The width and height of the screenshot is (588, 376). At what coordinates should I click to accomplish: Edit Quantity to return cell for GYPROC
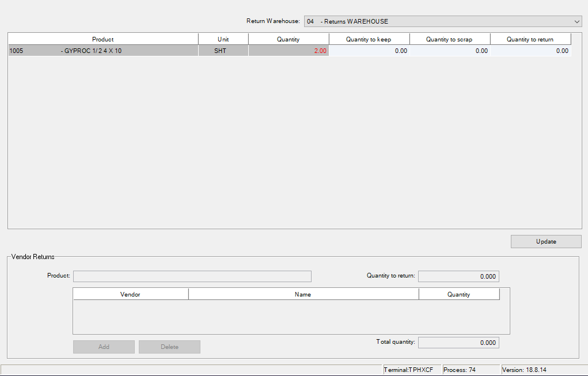point(530,51)
